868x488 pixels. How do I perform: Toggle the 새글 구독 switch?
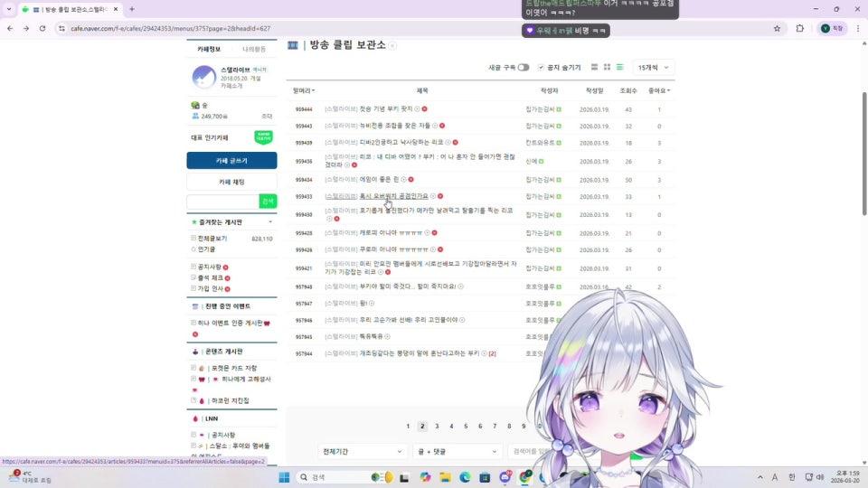pyautogui.click(x=523, y=68)
